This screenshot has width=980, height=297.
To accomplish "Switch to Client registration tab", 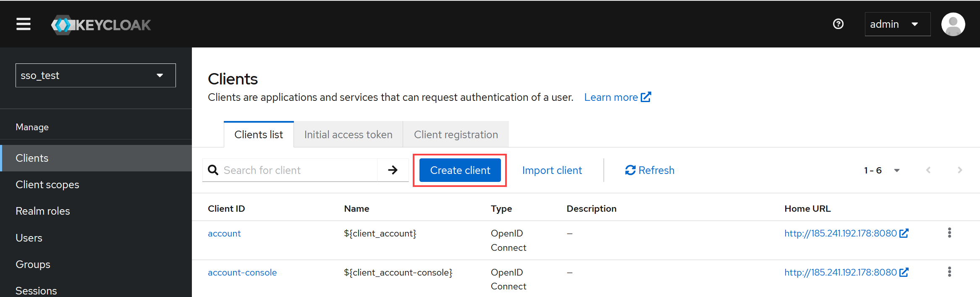I will coord(456,134).
